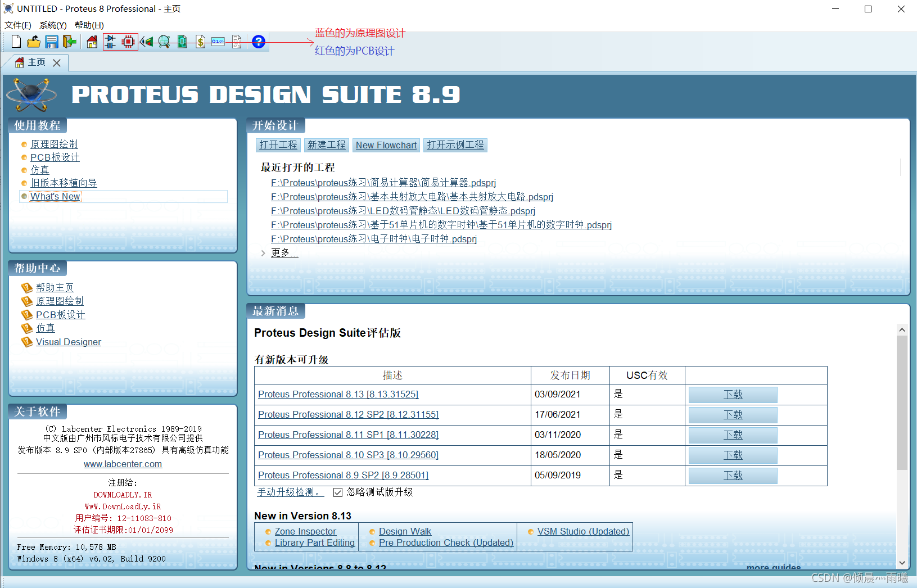Open the 原理图绘制 tutorial link
Viewport: 917px width, 588px height.
pyautogui.click(x=54, y=144)
